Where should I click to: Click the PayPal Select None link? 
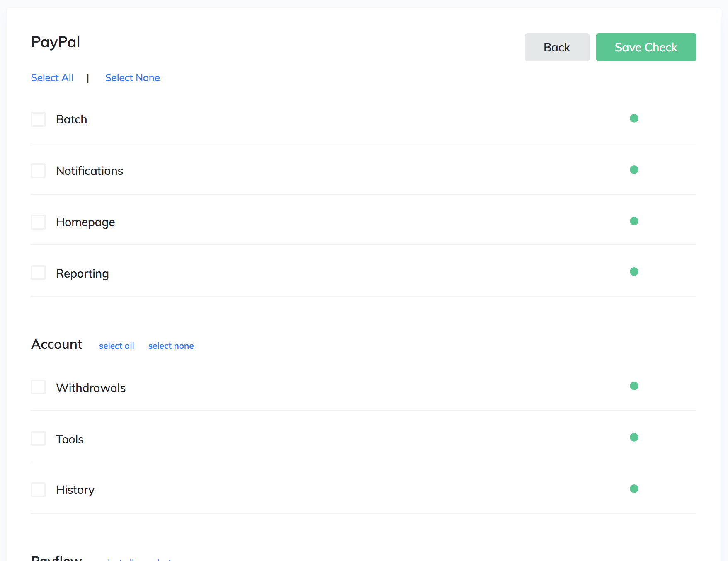pyautogui.click(x=133, y=78)
